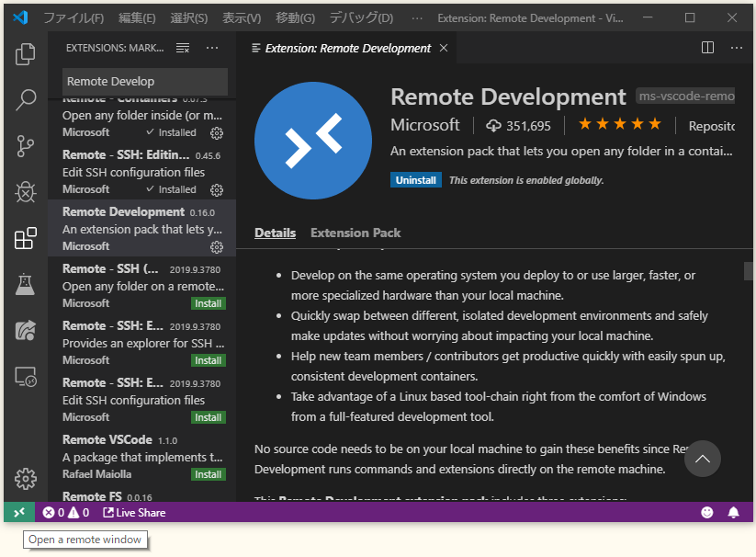This screenshot has width=756, height=557.
Task: Select Remote - SSH: Editing 0.45.6 entry
Action: [141, 171]
